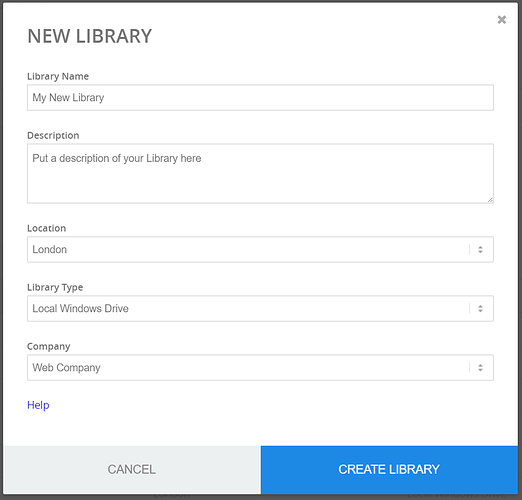Screen dimensions: 522x500
Task: Click the NEW LIBRARY heading
Action: 90,36
